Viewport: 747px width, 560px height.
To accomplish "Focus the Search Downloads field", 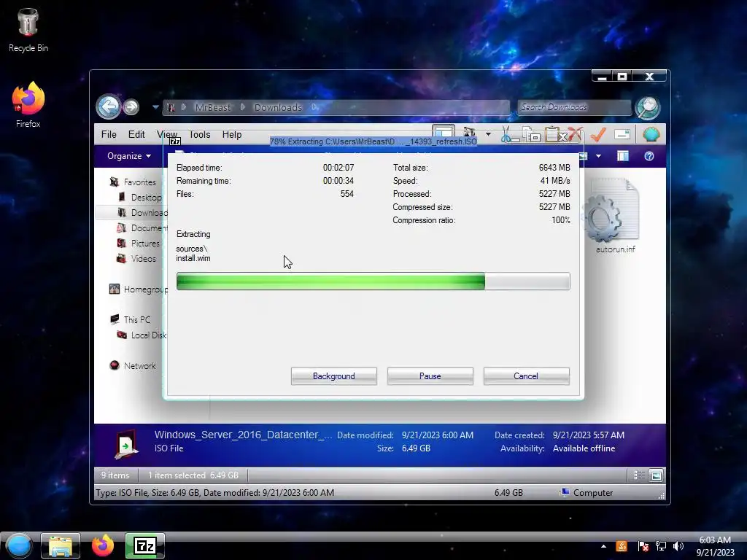I will point(574,108).
